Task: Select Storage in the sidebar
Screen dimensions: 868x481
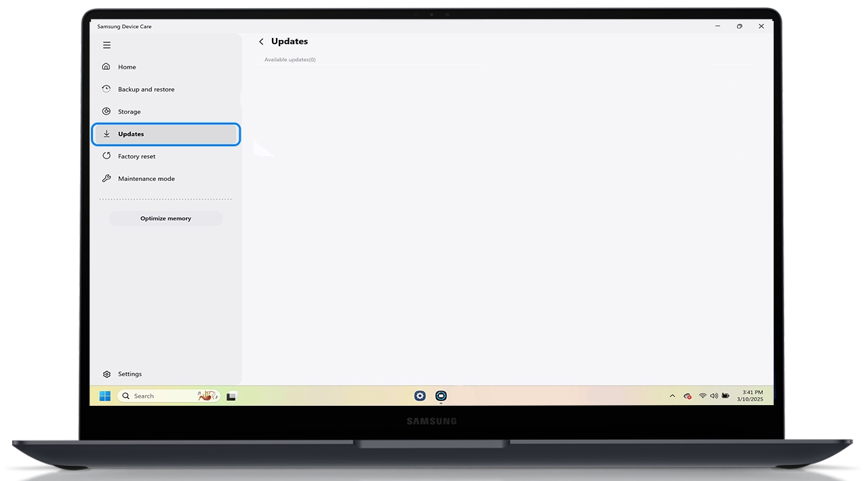Action: click(x=166, y=112)
